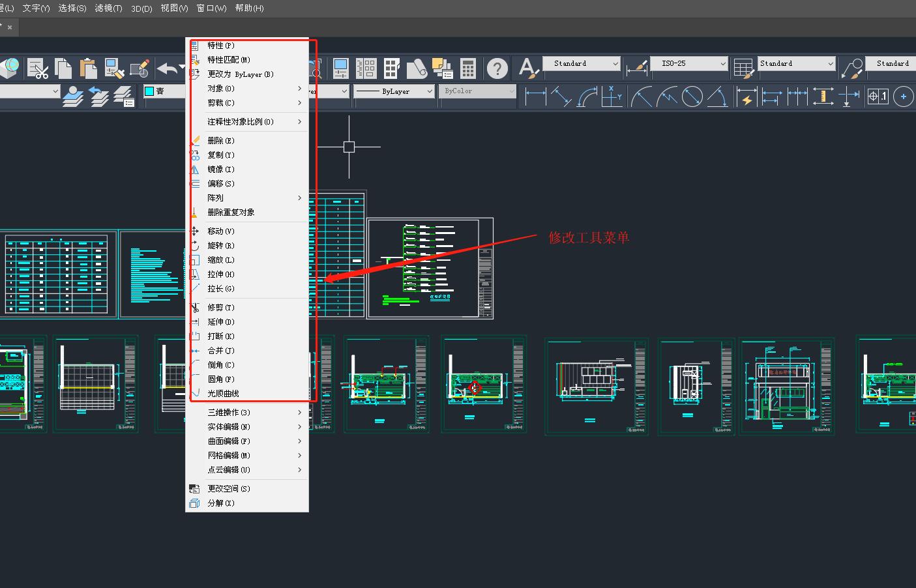Screen dimensions: 916x588
Task: Select the Linear dimension tool
Action: tap(535, 97)
